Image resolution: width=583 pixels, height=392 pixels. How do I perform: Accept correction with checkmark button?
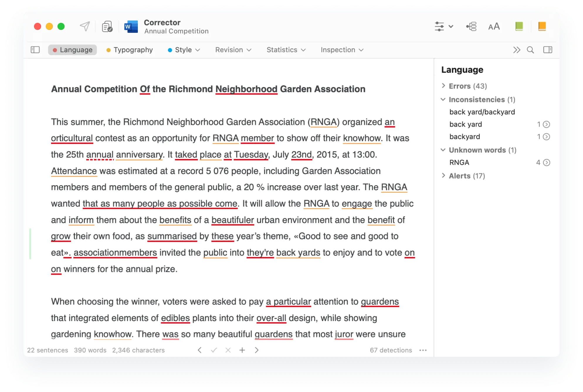pyautogui.click(x=214, y=350)
